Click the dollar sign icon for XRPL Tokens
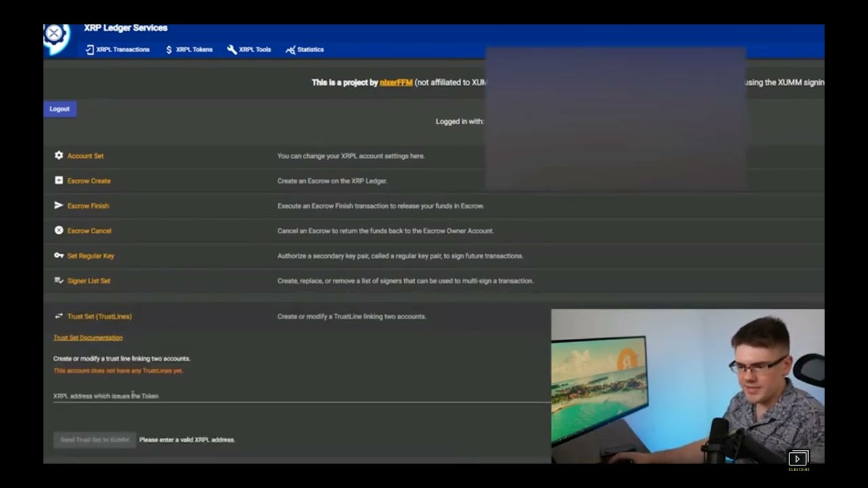The width and height of the screenshot is (868, 488). [x=169, y=49]
